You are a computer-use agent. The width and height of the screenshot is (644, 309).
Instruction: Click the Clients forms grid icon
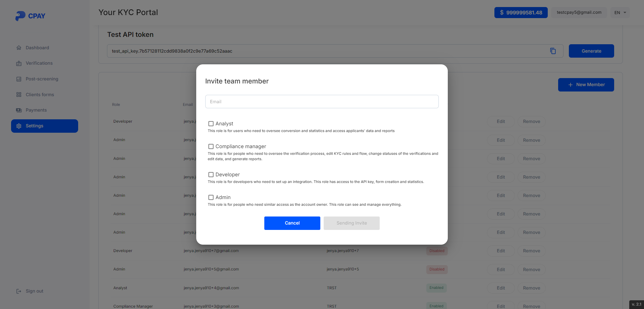(x=19, y=95)
